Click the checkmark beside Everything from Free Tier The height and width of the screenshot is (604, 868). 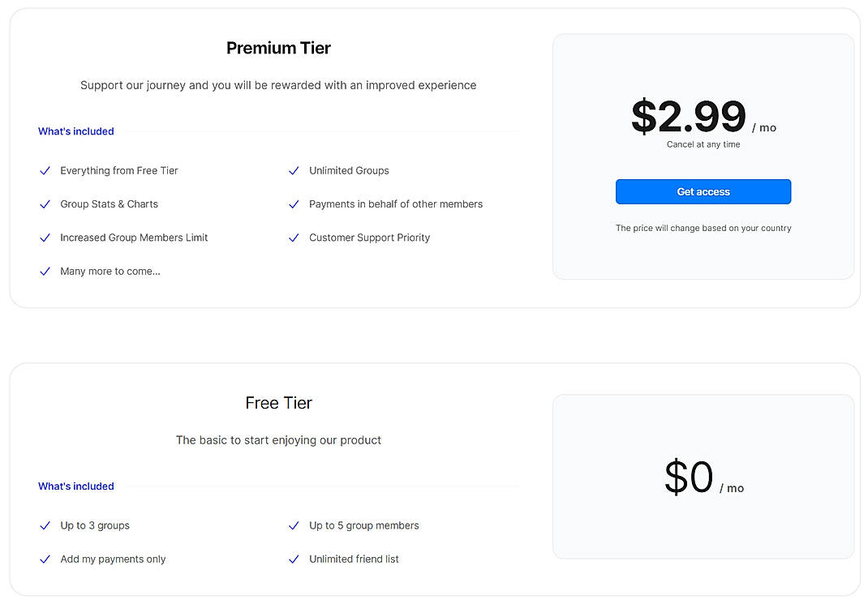coord(45,171)
